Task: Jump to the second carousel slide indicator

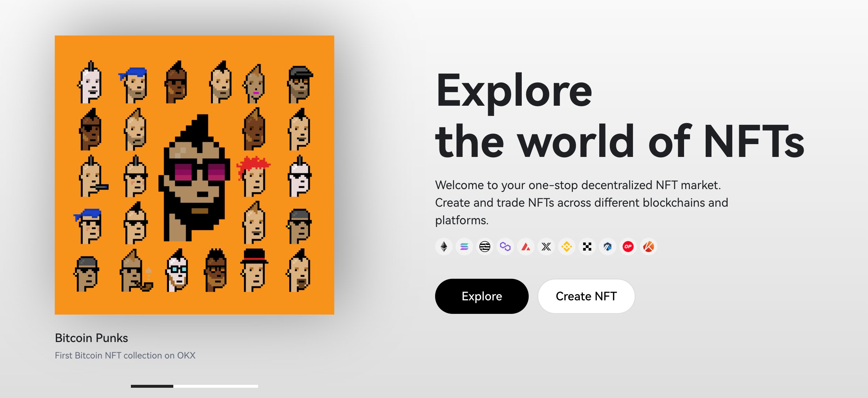Action: coord(195,386)
